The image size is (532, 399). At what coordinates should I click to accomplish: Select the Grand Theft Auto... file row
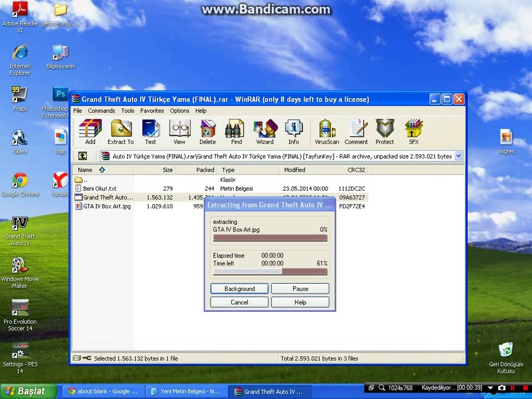pyautogui.click(x=221, y=197)
